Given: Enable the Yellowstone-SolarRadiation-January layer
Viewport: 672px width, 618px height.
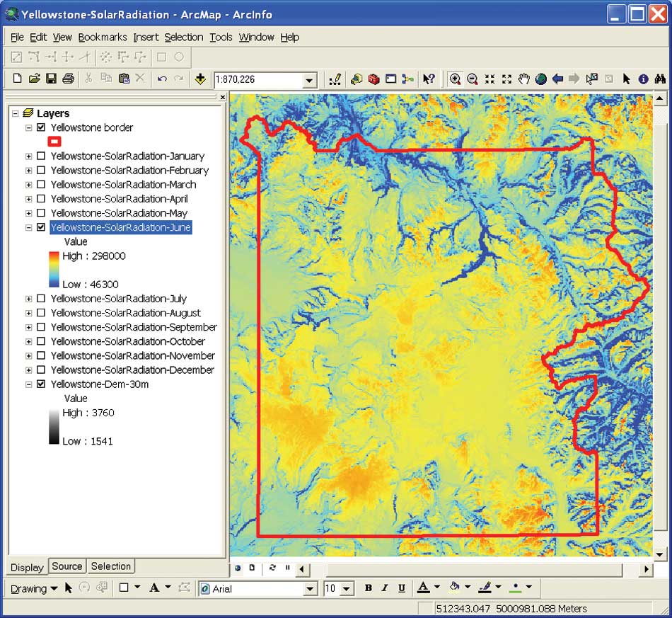Looking at the screenshot, I should pos(41,156).
